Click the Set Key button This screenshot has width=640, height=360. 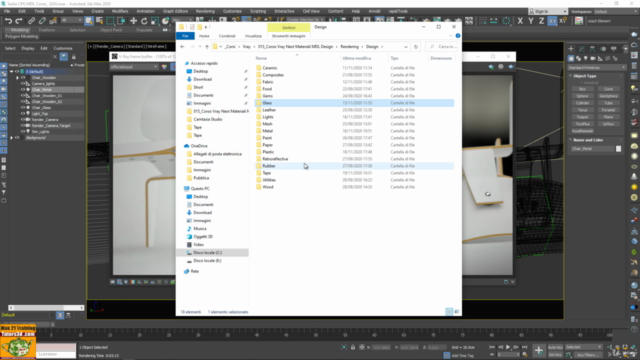(x=555, y=355)
